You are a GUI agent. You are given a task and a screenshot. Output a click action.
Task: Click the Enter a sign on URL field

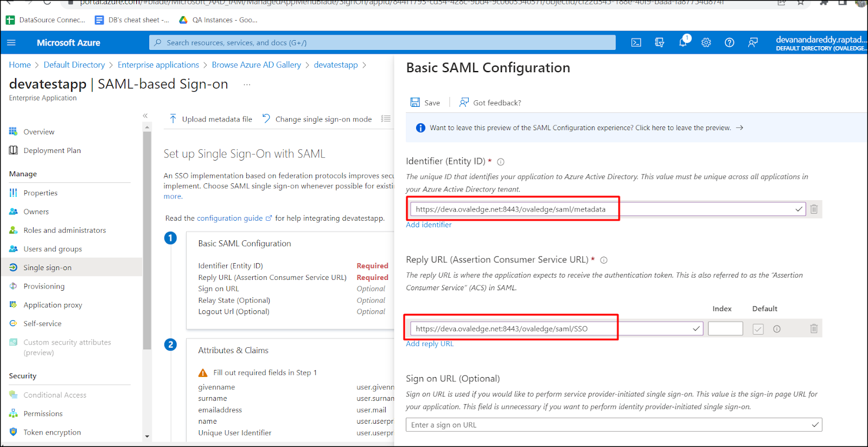[x=614, y=425]
